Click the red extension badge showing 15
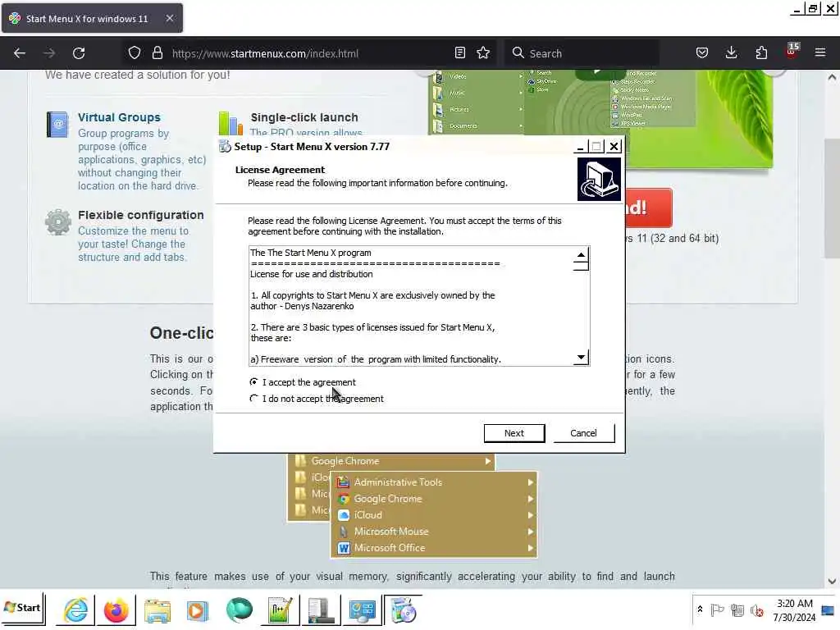 [x=792, y=52]
